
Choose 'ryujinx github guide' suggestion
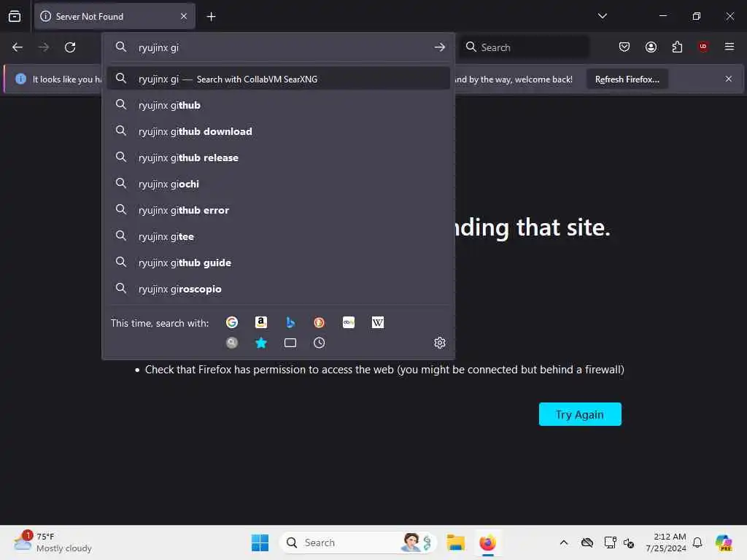pos(279,262)
